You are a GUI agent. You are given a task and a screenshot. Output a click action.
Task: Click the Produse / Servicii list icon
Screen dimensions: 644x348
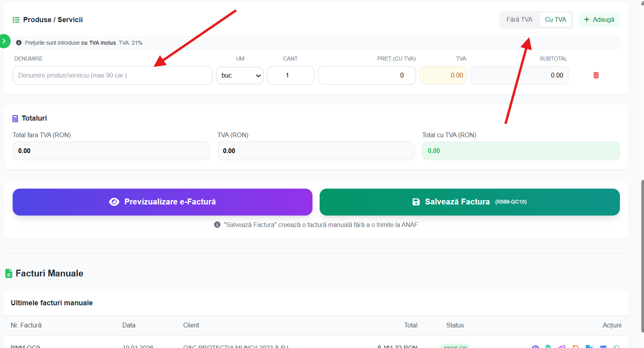(16, 20)
